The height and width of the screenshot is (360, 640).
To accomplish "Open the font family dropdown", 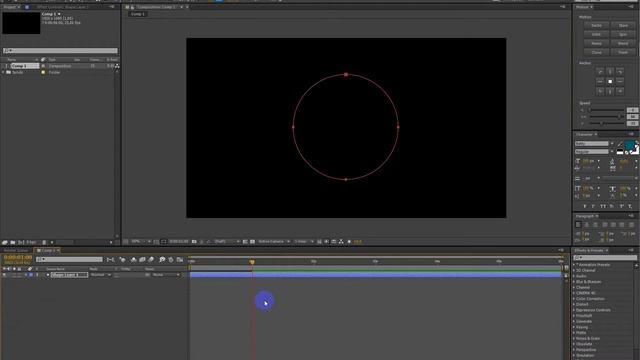I will coord(594,144).
